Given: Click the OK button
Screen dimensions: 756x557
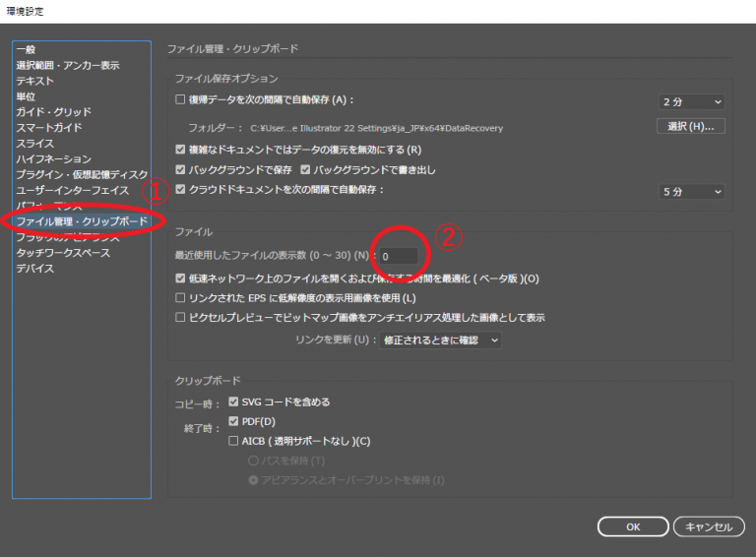Looking at the screenshot, I should (634, 526).
